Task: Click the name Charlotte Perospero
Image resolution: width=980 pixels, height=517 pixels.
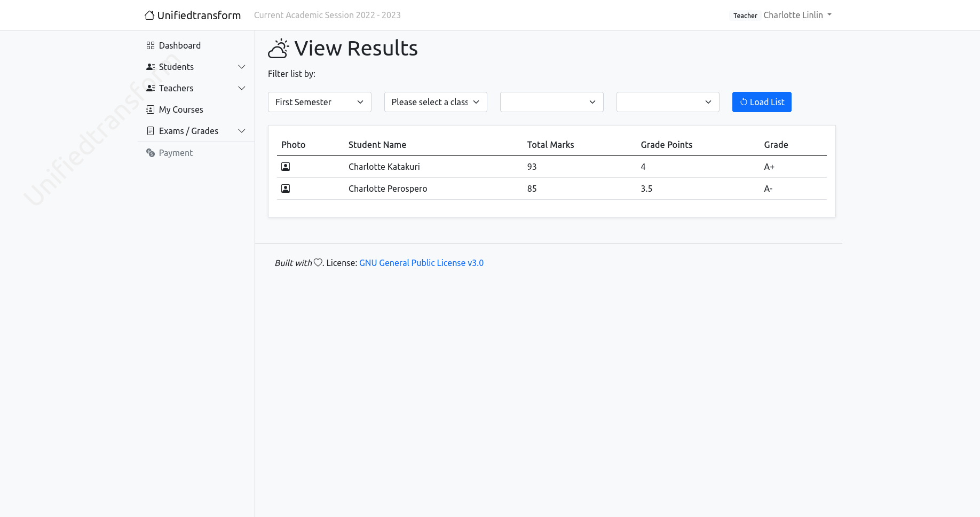Action: click(x=388, y=189)
